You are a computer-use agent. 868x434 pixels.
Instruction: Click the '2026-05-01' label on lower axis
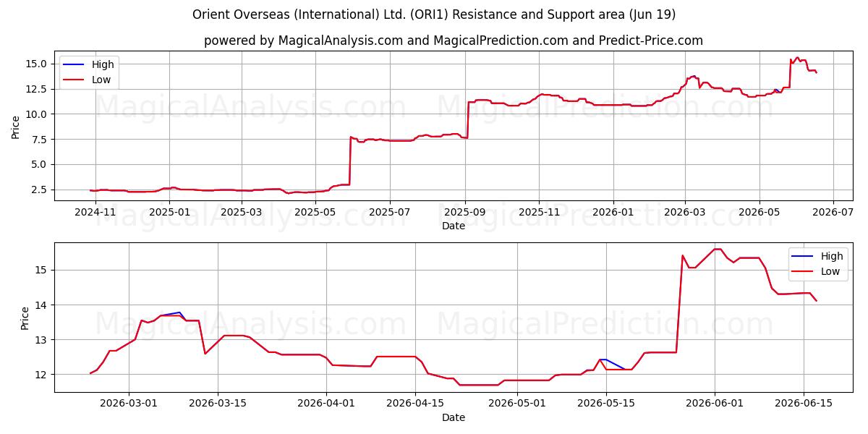tap(518, 403)
